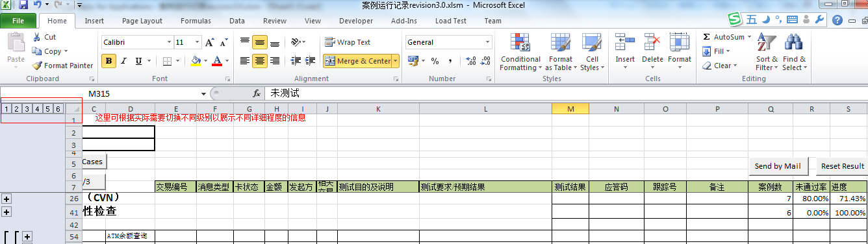Open Find & Select menu

(794, 52)
